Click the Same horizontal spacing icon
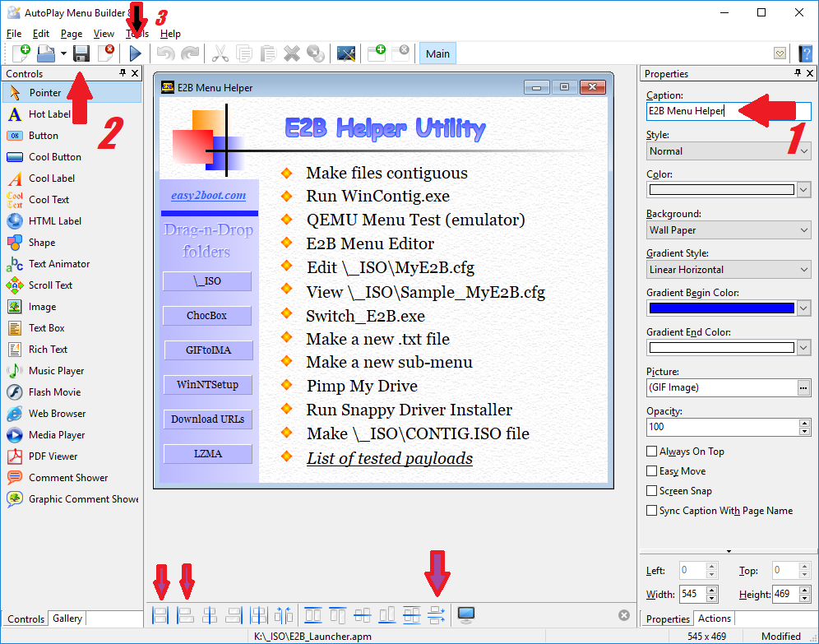 [x=283, y=615]
